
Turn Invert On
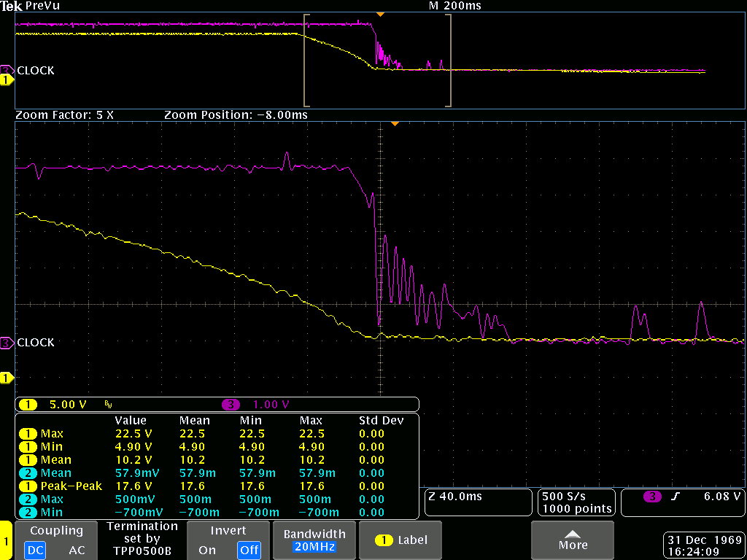click(206, 550)
